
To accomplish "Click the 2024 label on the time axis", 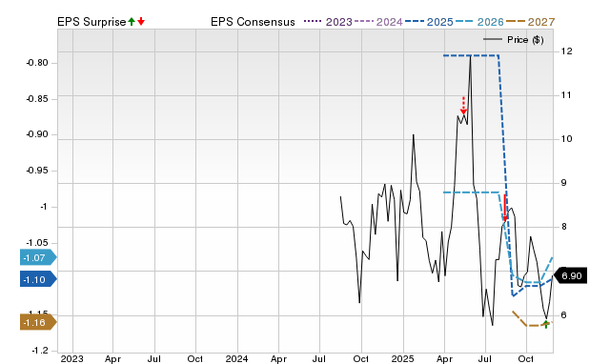I will click(x=237, y=358).
